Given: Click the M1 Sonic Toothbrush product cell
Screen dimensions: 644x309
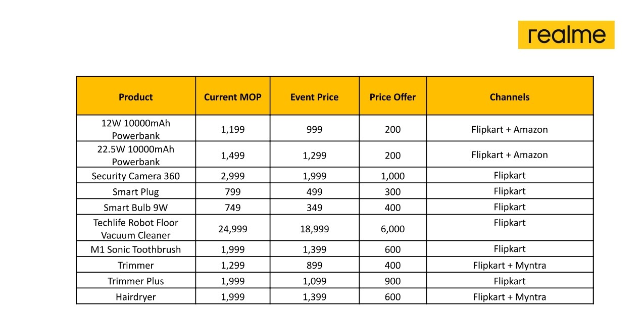Looking at the screenshot, I should tap(135, 249).
